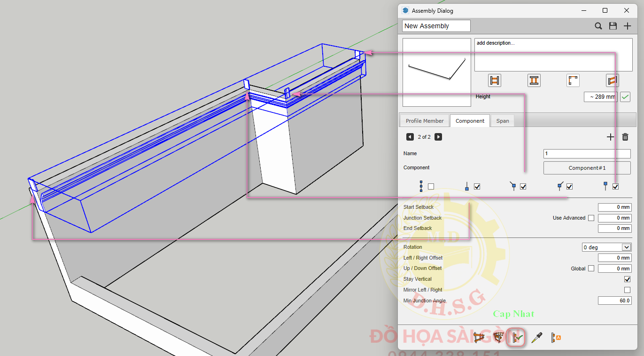The width and height of the screenshot is (644, 356).
Task: Click the Component#1 button
Action: 587,168
